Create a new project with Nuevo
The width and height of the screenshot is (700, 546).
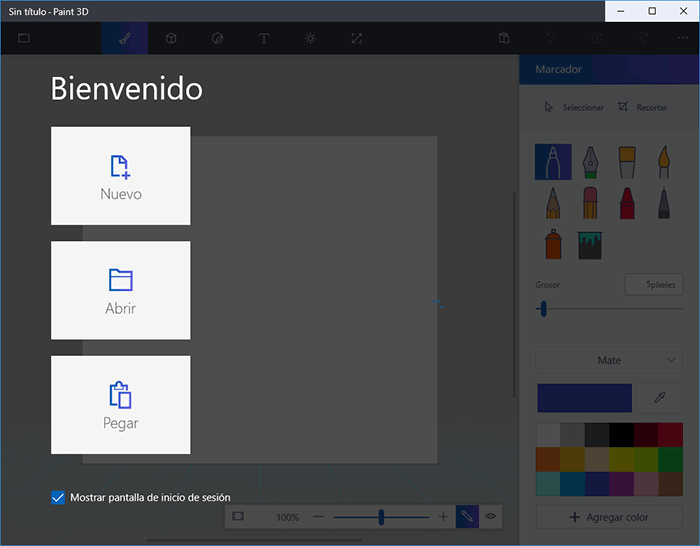coord(121,176)
